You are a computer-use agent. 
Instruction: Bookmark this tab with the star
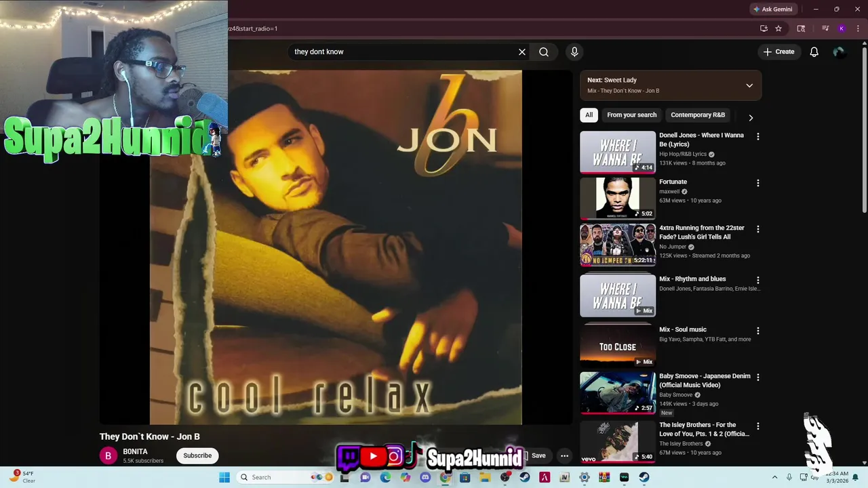[x=778, y=28]
